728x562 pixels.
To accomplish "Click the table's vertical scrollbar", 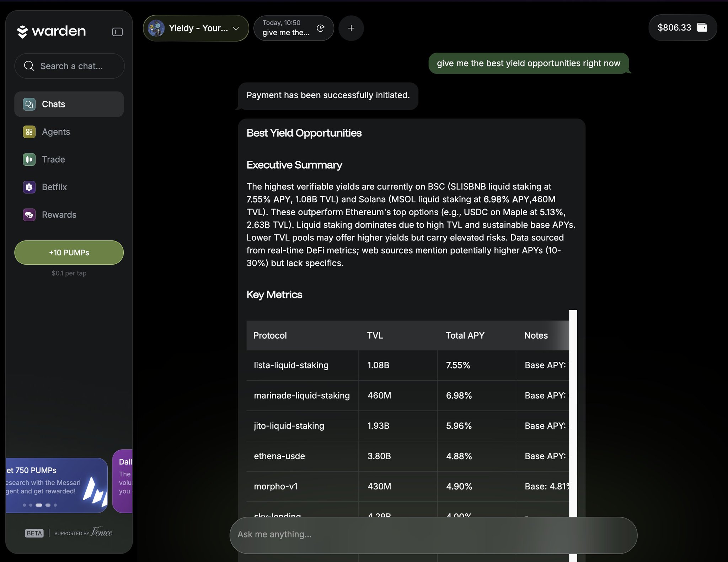I will click(573, 409).
